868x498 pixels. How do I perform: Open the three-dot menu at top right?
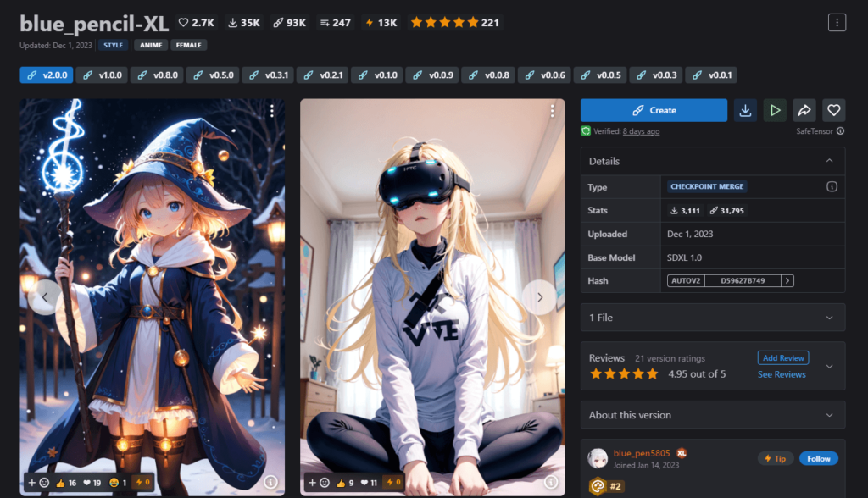837,23
